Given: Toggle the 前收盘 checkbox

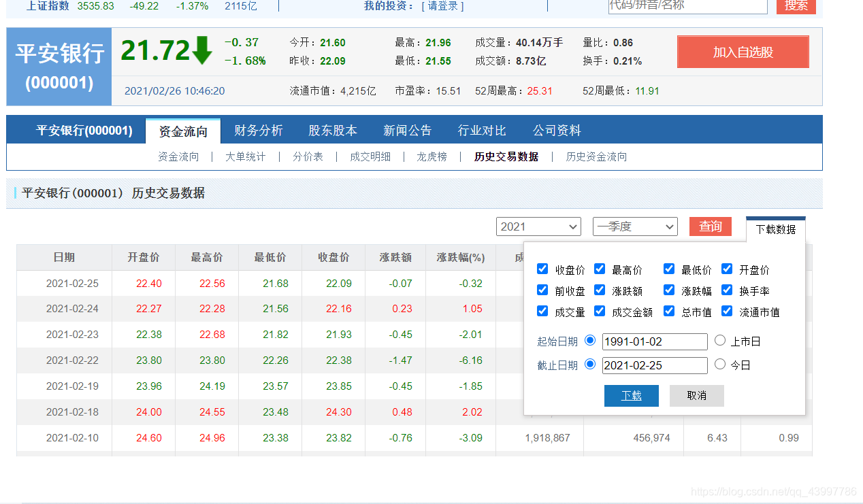Looking at the screenshot, I should tap(542, 290).
